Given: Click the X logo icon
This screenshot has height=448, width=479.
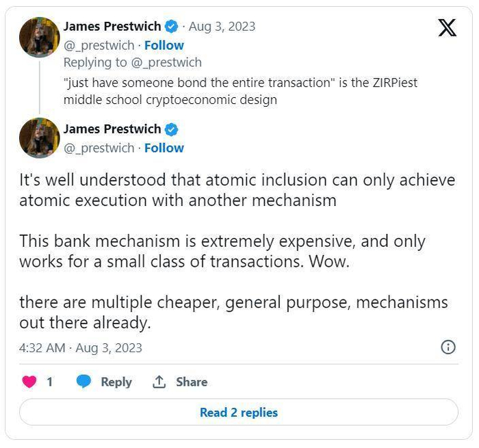Looking at the screenshot, I should click(x=447, y=28).
